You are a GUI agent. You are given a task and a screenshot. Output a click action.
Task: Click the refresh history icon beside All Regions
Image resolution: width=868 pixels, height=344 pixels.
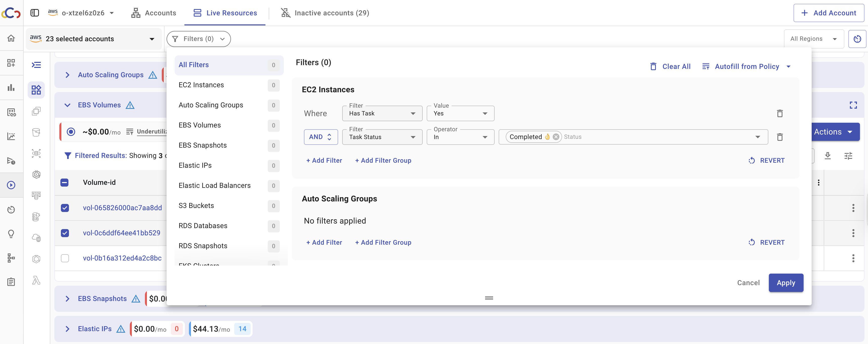point(857,39)
